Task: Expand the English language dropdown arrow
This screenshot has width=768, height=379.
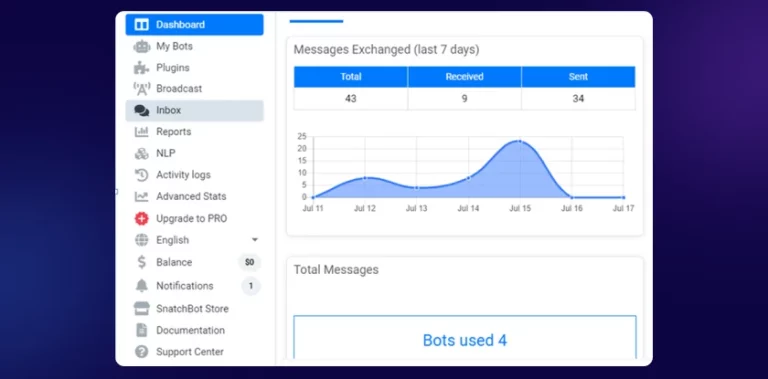Action: tap(255, 240)
